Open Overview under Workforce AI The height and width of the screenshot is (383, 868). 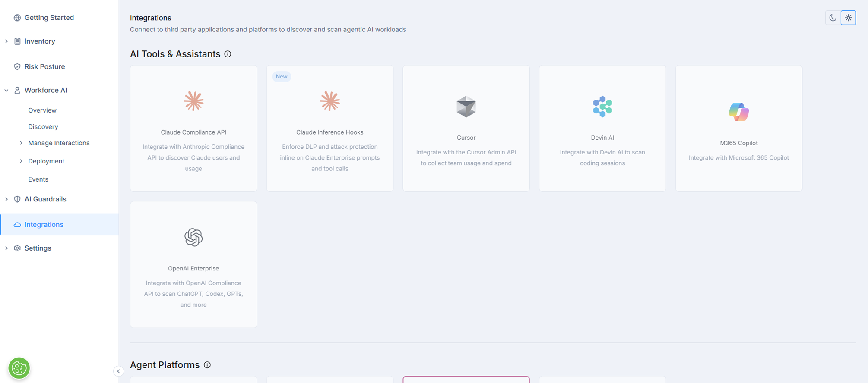click(x=42, y=110)
